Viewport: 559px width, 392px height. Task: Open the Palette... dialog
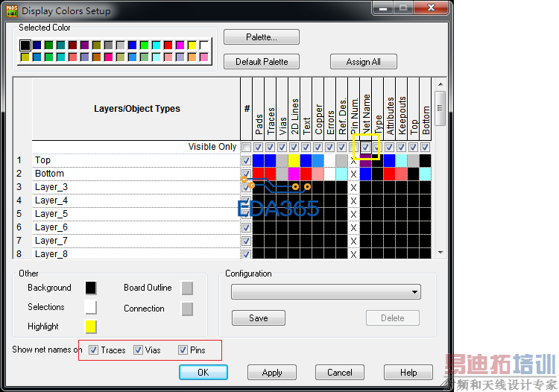[x=262, y=37]
